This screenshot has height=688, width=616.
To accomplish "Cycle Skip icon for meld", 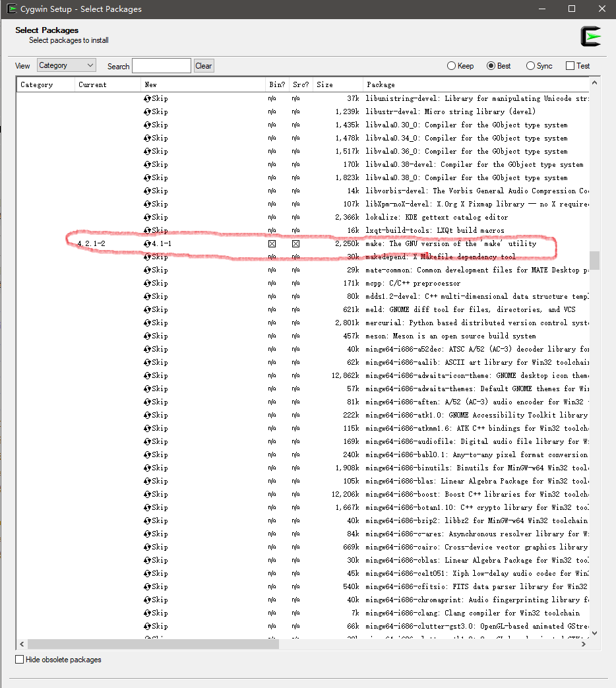I will 148,309.
